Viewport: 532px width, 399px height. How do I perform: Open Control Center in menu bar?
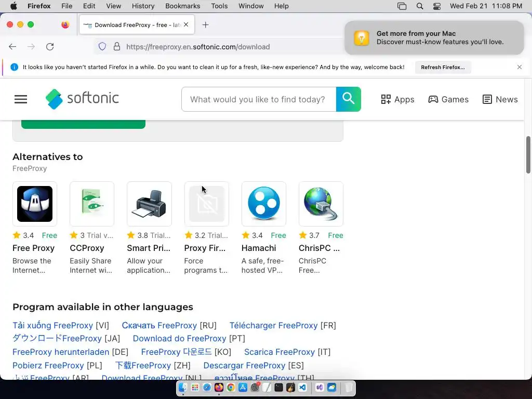[x=437, y=6]
